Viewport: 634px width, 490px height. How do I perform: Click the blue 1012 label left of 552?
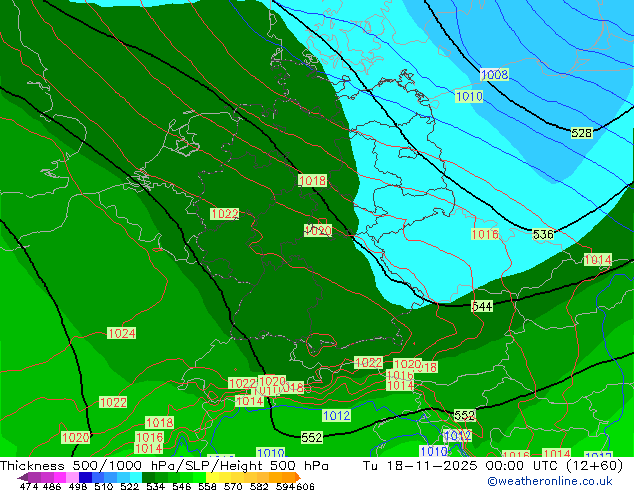point(336,415)
